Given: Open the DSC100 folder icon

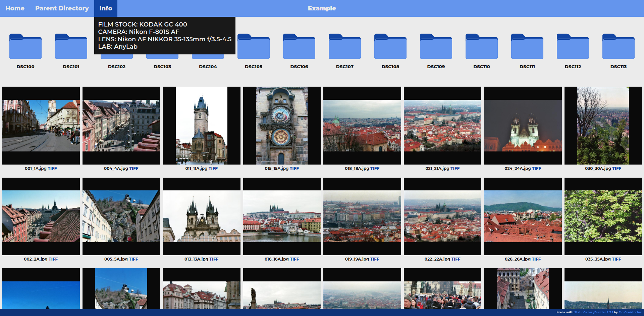Looking at the screenshot, I should (x=25, y=47).
